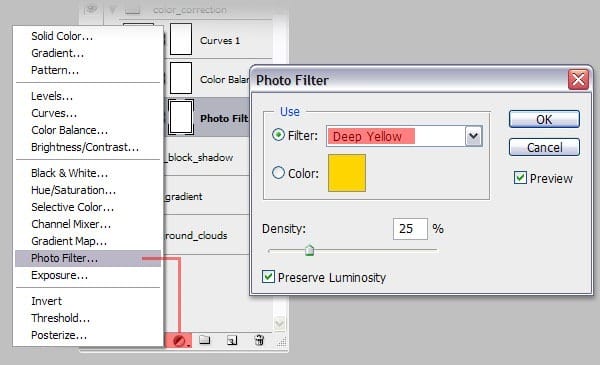This screenshot has height=365, width=600.
Task: Click the layers panel scroll down arrow
Action: (x=280, y=324)
